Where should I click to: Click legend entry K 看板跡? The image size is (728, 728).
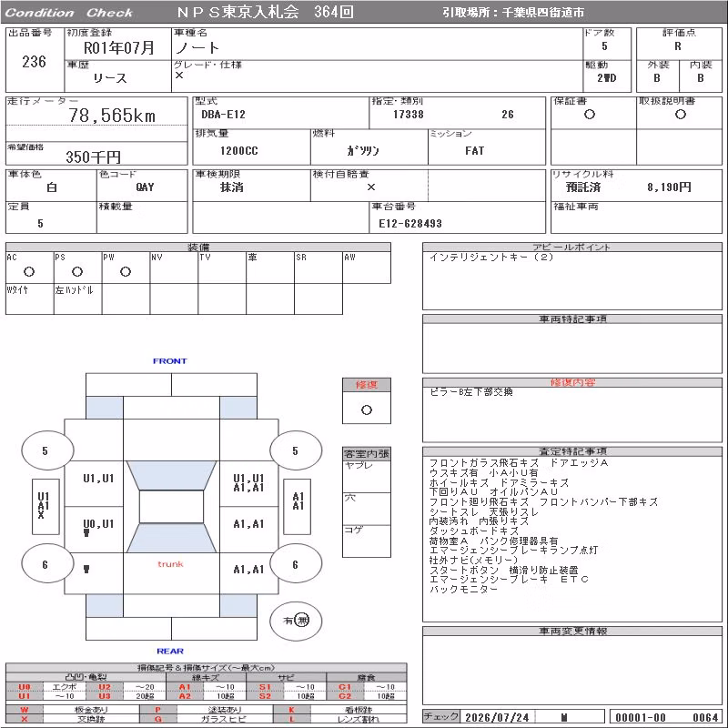click(339, 710)
